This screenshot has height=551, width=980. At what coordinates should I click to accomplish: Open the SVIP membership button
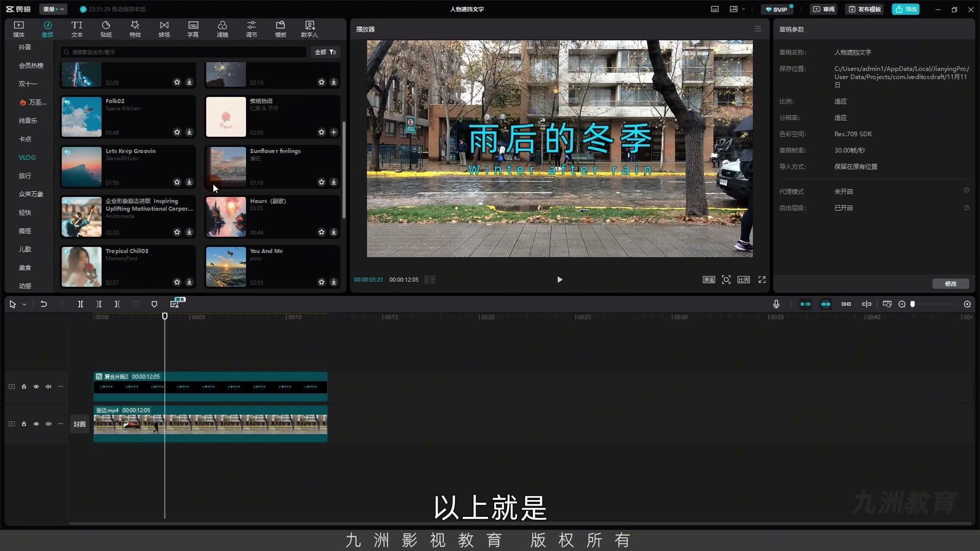[777, 9]
